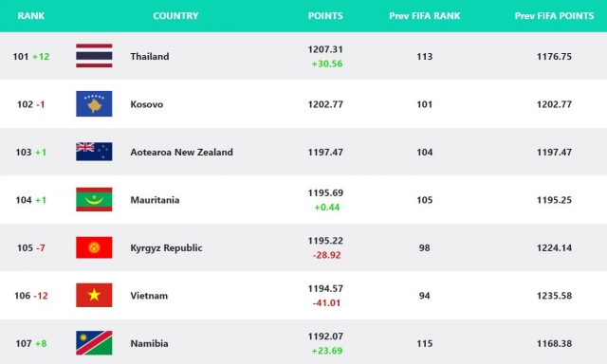Viewport: 607px width, 364px height.
Task: Sort by Prev FIFA RANK header
Action: tap(425, 16)
